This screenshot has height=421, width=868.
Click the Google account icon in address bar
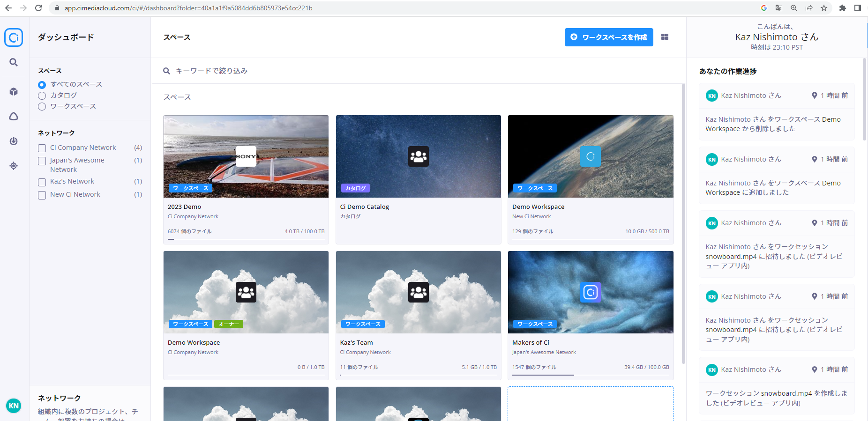(x=764, y=8)
